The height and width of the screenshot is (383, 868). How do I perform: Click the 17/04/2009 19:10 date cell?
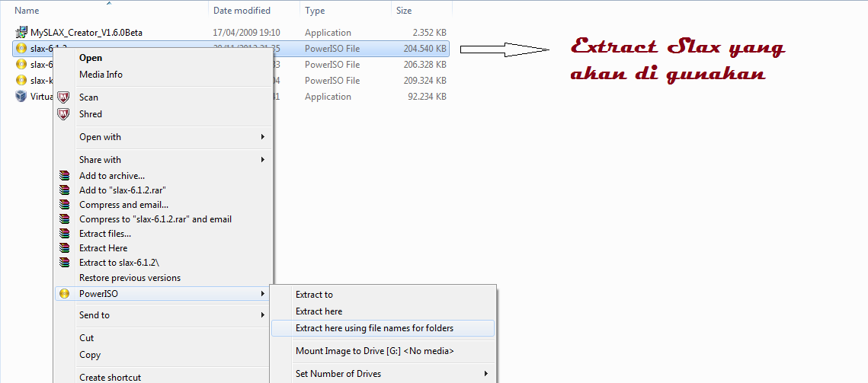pyautogui.click(x=246, y=33)
